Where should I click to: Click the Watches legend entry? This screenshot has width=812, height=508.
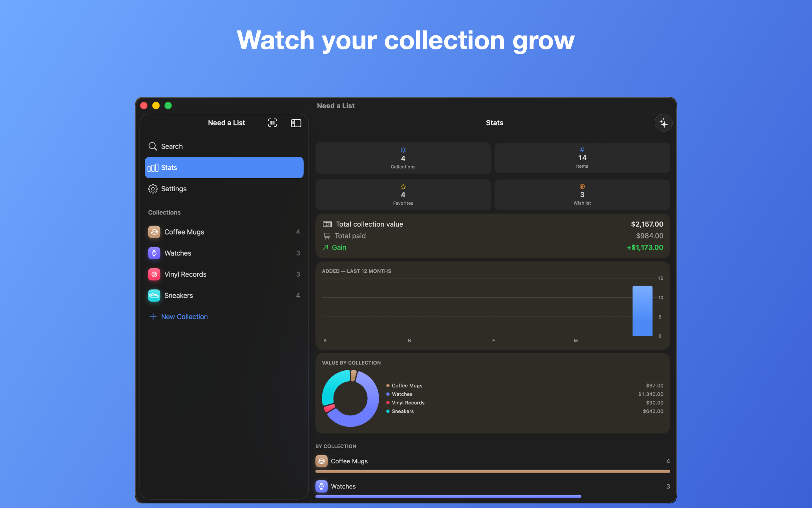click(x=399, y=394)
